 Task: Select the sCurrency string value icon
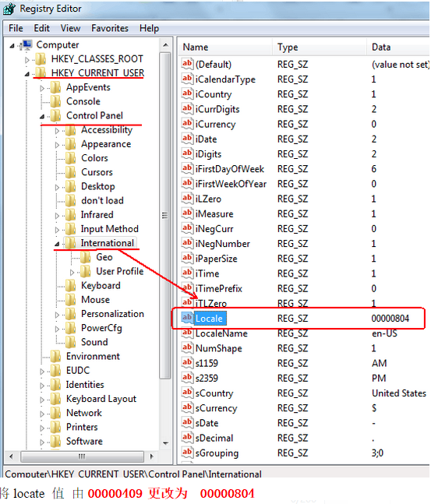coord(187,407)
